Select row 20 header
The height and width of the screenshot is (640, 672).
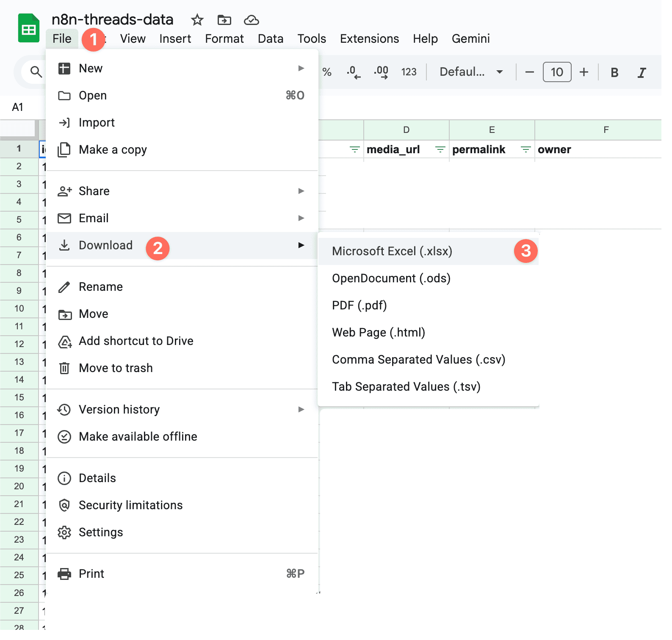(19, 486)
